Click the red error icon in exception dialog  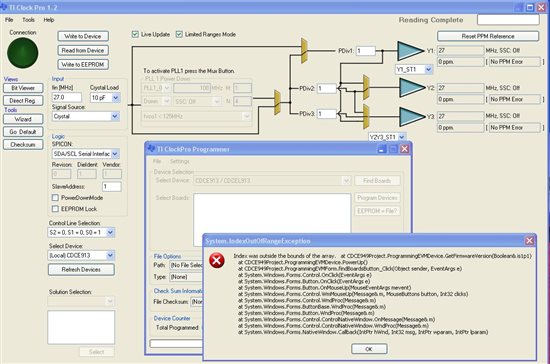coord(217,261)
